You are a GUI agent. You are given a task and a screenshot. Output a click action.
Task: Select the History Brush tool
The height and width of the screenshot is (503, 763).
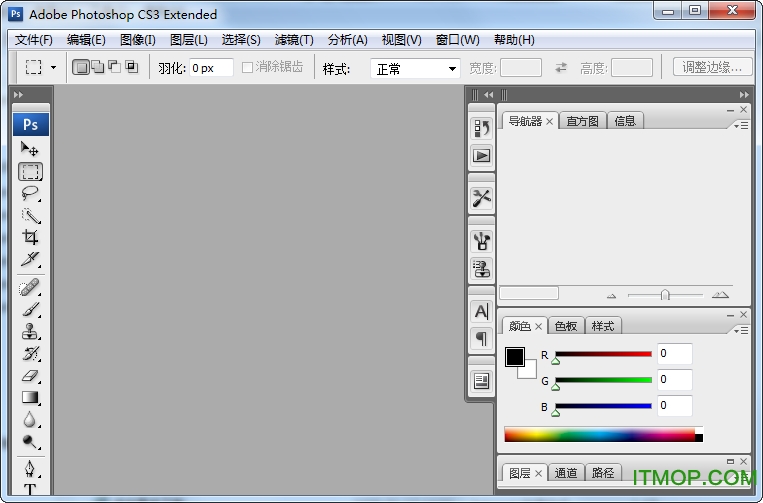[x=30, y=354]
